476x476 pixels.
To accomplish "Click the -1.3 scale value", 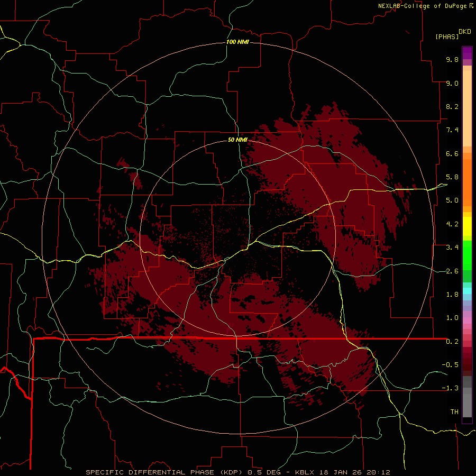I will pos(450,388).
